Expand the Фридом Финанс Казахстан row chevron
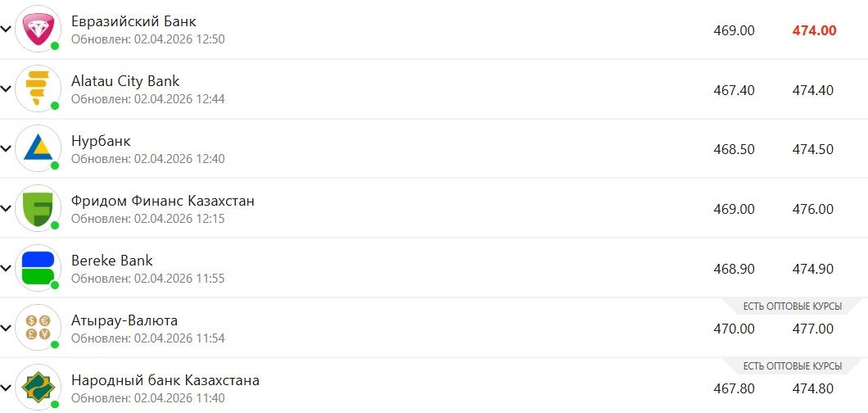Viewport: 868px width, 413px height. [x=7, y=208]
